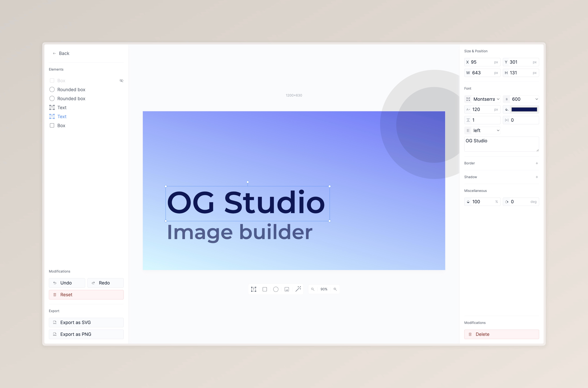The image size is (588, 388).
Task: Toggle visibility of hidden Box element
Action: point(121,81)
